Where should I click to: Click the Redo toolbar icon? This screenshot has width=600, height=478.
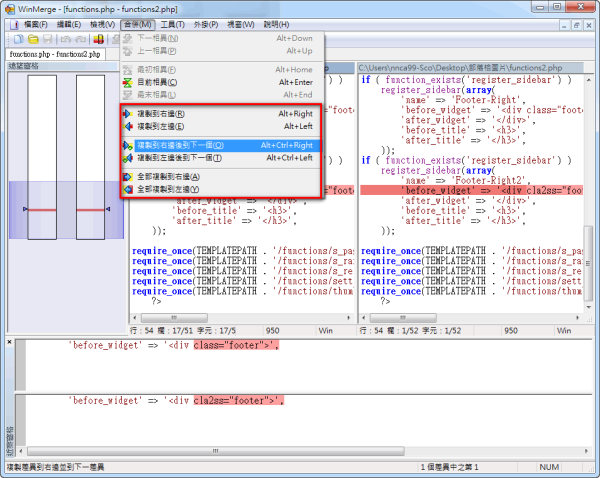pyautogui.click(x=80, y=39)
